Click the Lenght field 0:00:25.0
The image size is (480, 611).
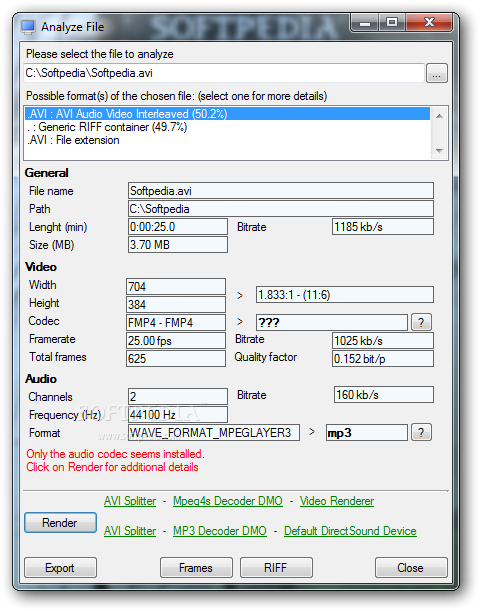click(178, 227)
